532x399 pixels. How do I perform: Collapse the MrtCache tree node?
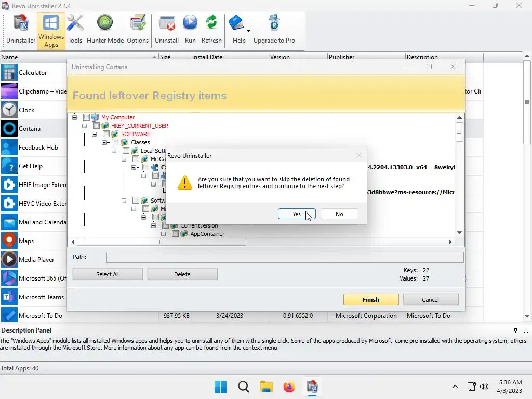[x=124, y=159]
